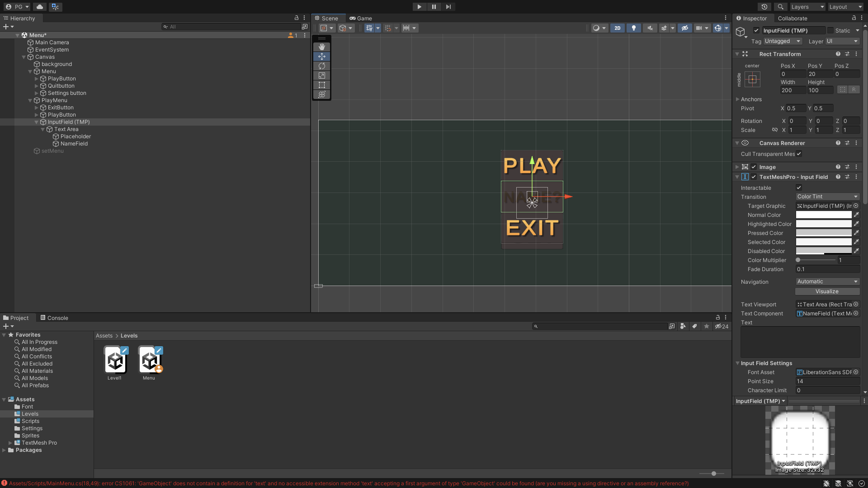Click the Pause button in top toolbar
Screen dimensions: 868x488
click(x=434, y=7)
